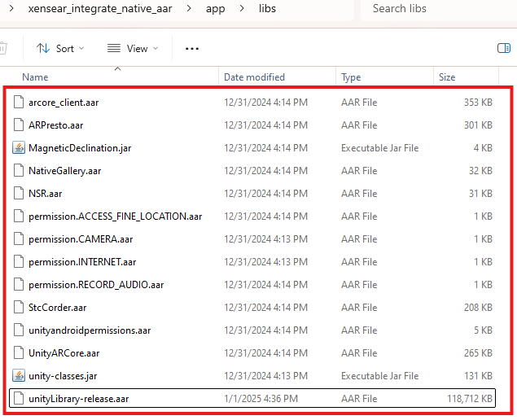Go to xensear_integrate_native_aar breadcrumb folder

click(x=100, y=9)
